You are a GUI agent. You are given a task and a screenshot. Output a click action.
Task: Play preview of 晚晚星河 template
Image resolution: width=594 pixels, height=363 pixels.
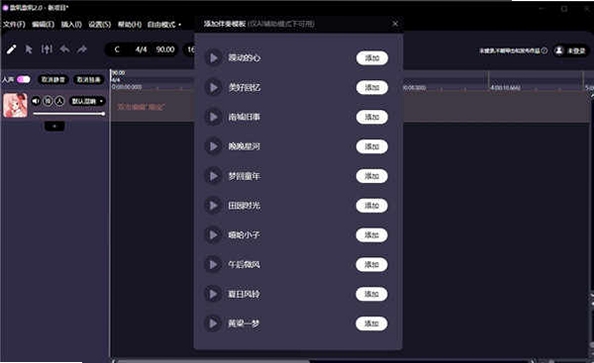click(213, 146)
